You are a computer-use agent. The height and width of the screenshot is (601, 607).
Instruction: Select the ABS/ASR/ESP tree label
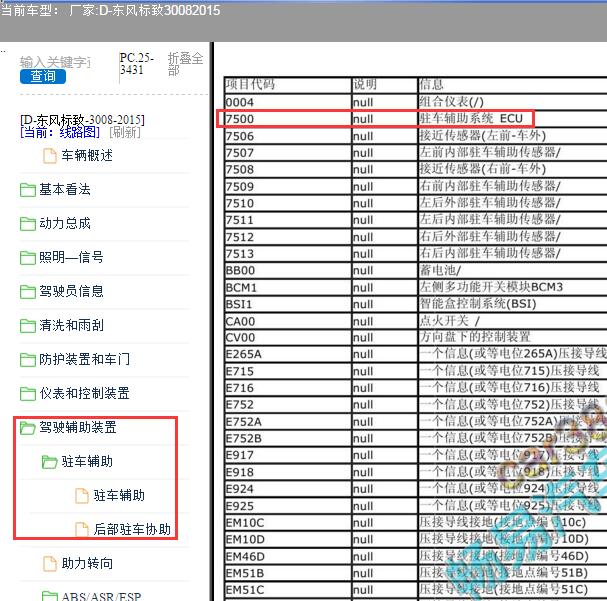101,596
